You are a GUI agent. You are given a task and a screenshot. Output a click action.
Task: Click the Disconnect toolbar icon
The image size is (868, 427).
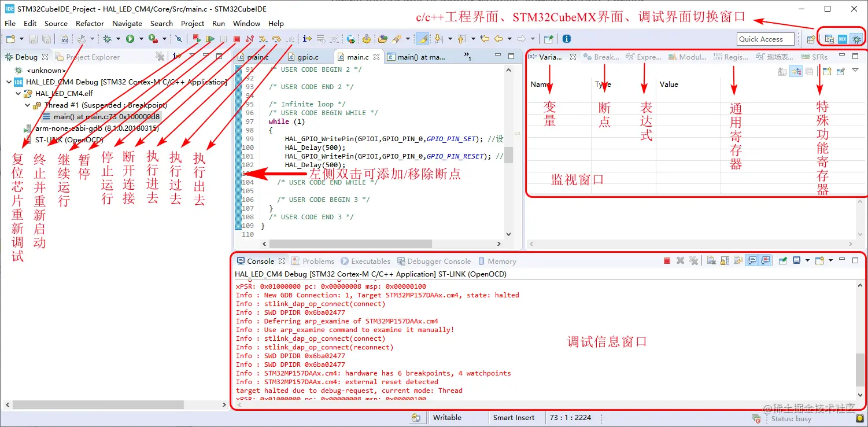pos(250,39)
